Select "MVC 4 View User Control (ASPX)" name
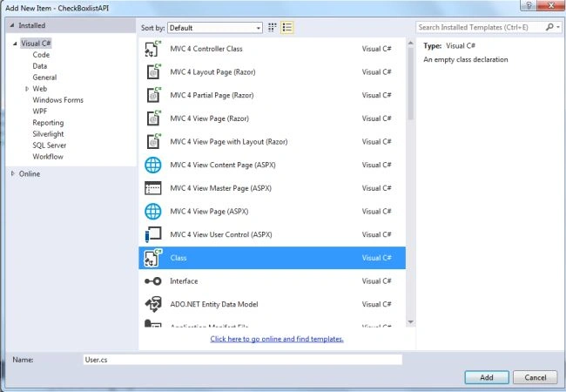 (221, 234)
